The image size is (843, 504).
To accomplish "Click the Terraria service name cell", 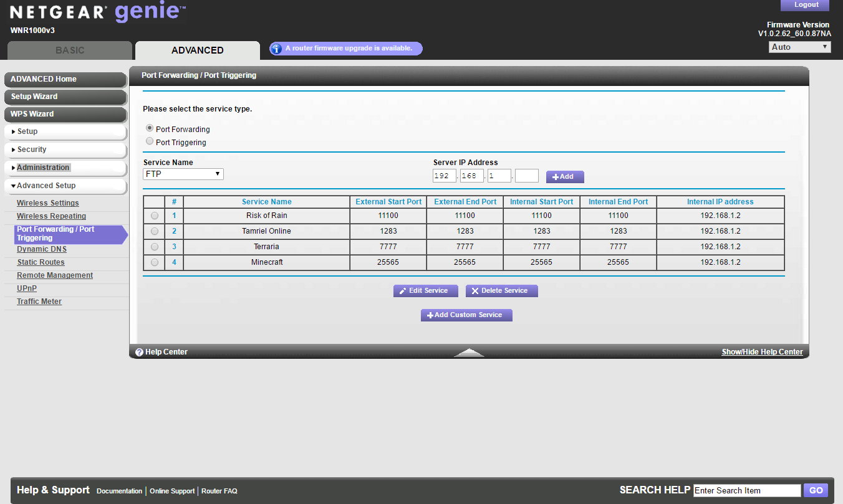I will tap(267, 247).
